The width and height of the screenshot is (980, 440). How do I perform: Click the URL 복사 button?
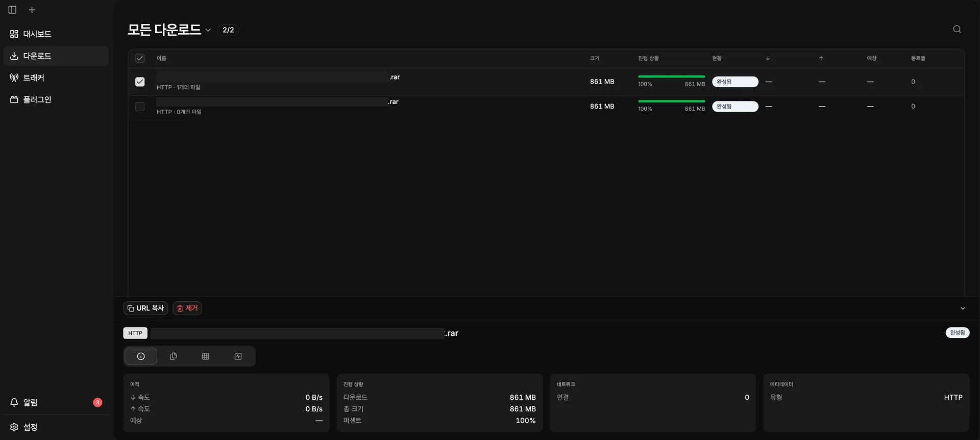click(145, 308)
